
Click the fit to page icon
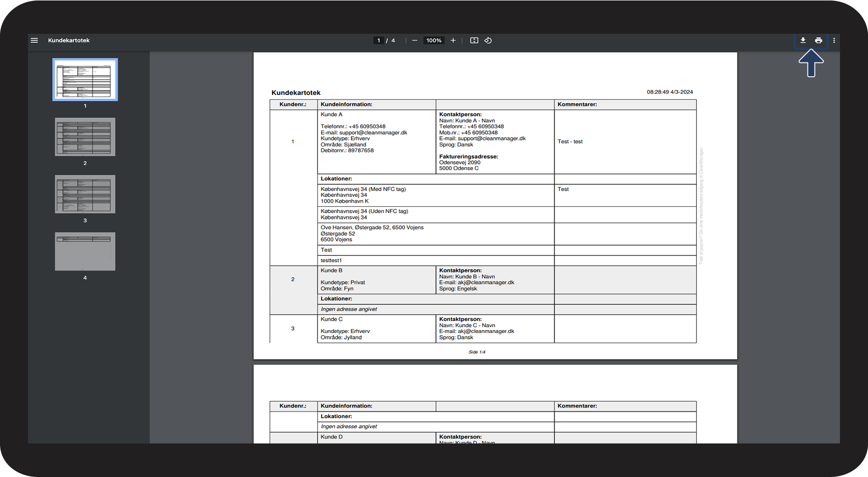click(474, 40)
